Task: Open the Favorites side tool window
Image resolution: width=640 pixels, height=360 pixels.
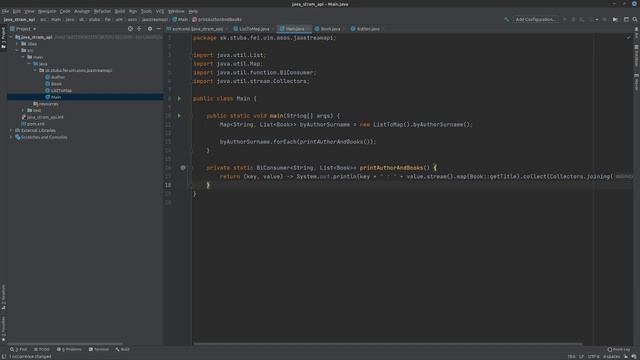Action: tap(4, 329)
